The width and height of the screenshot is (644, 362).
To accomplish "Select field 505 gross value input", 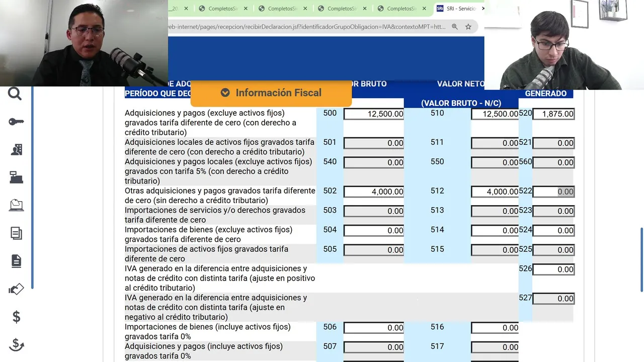I will (374, 250).
